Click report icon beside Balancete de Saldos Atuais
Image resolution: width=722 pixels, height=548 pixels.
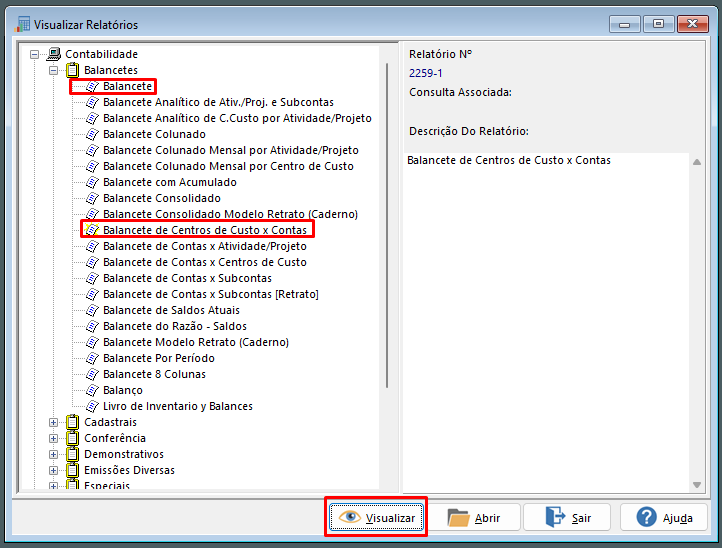click(x=92, y=310)
